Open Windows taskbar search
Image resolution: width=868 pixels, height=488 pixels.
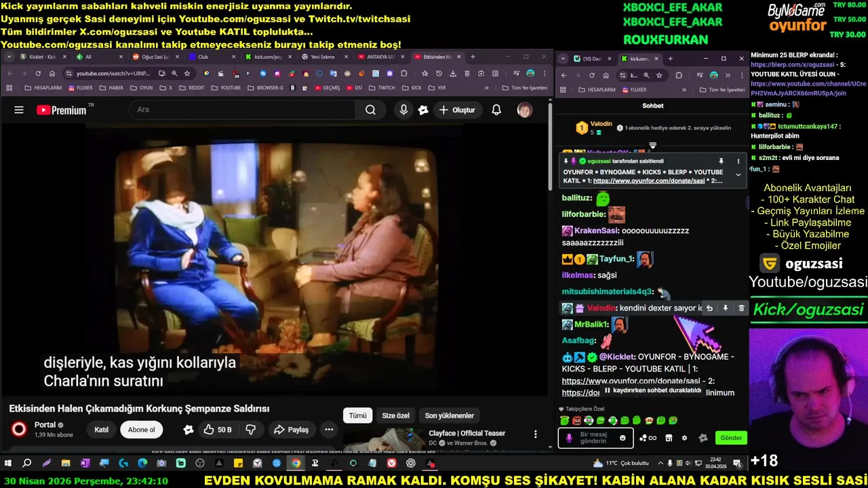[27, 463]
